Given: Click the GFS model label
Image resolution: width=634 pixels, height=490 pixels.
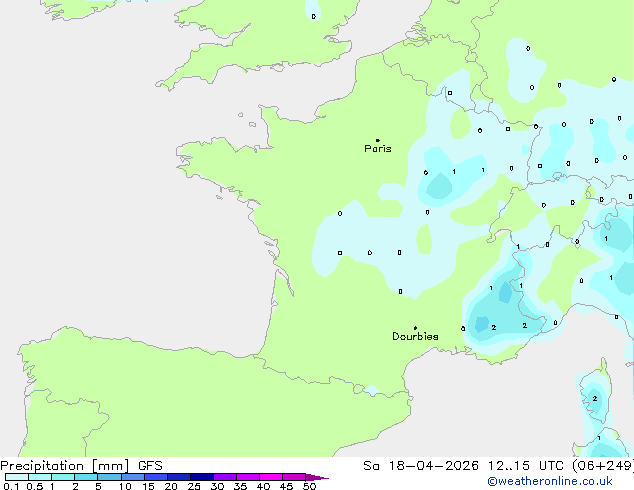Looking at the screenshot, I should click(x=150, y=466).
